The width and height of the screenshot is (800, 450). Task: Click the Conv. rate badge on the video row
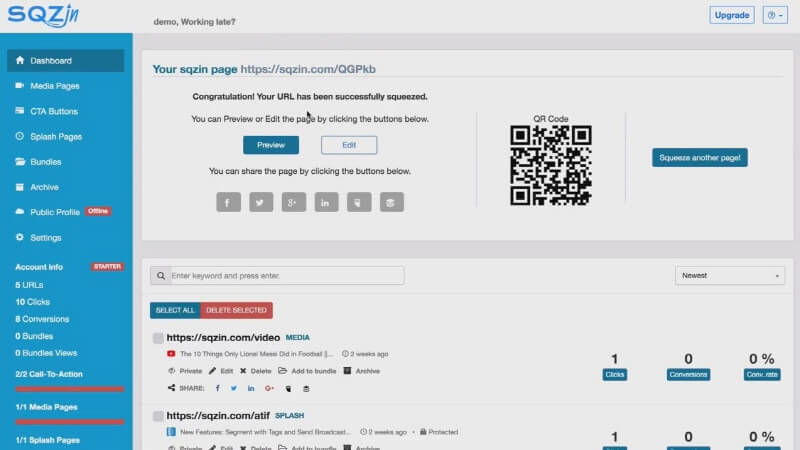point(762,374)
